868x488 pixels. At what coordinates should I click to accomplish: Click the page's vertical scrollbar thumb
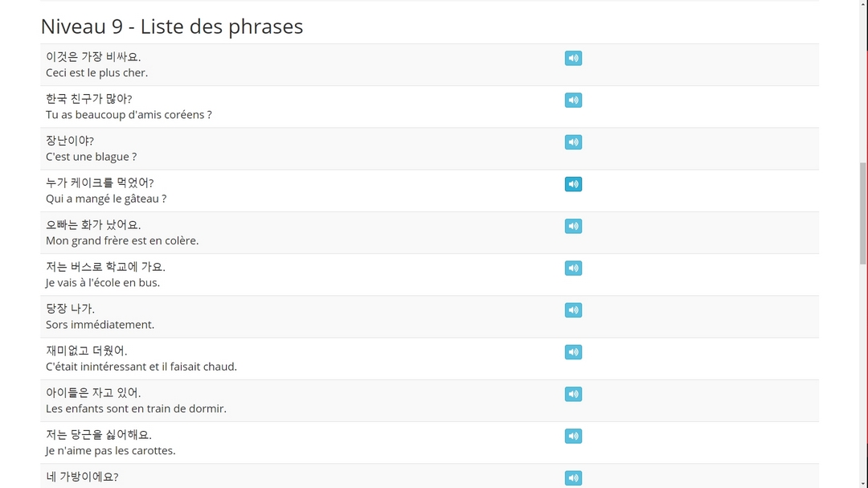pos(863,213)
